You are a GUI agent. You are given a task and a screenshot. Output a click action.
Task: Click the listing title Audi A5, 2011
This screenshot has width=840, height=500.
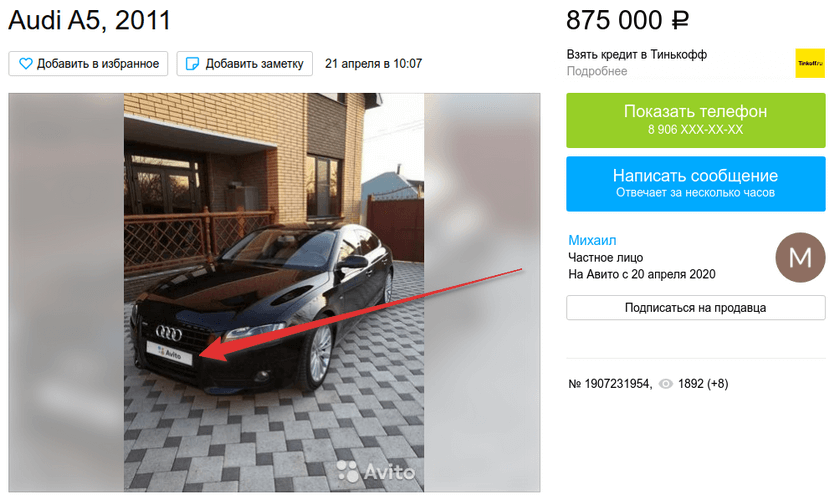tap(89, 20)
